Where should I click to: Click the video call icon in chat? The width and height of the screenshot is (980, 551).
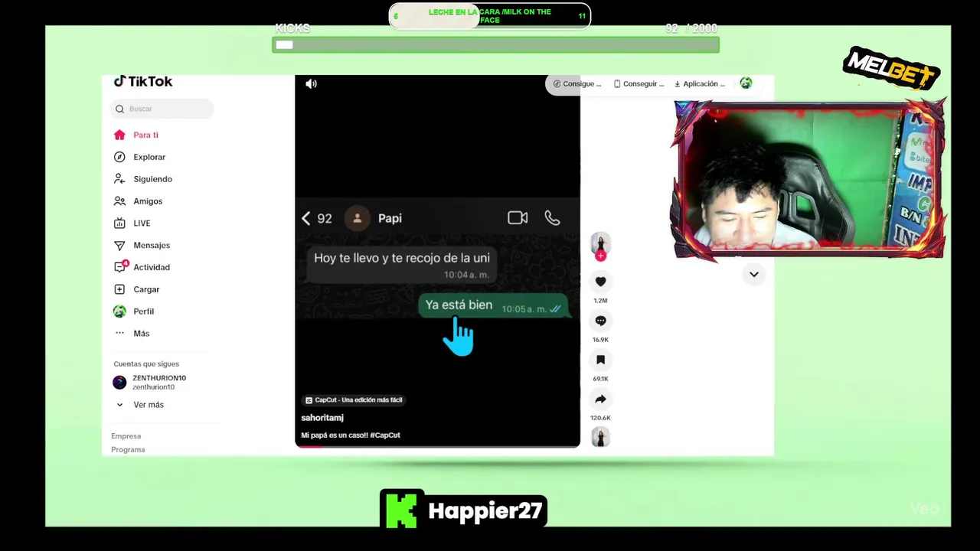(518, 218)
